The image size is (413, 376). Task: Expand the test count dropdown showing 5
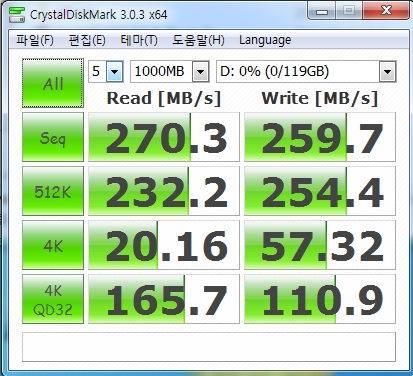(x=115, y=71)
